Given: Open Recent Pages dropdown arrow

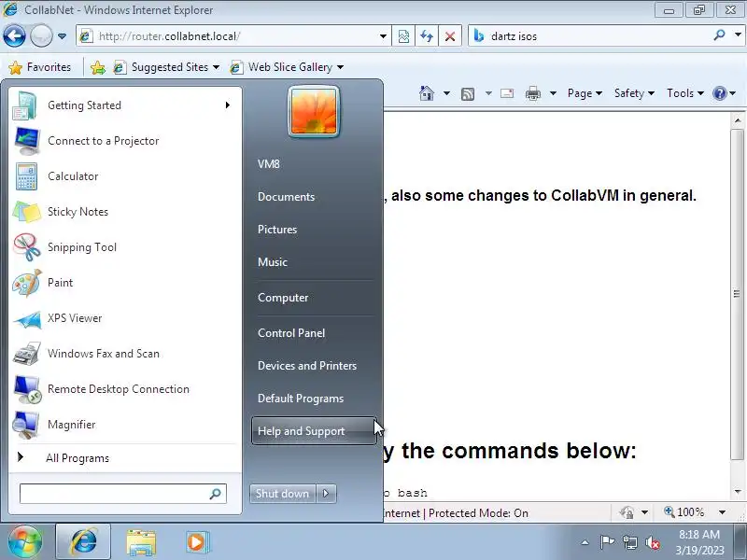Looking at the screenshot, I should click(x=62, y=36).
